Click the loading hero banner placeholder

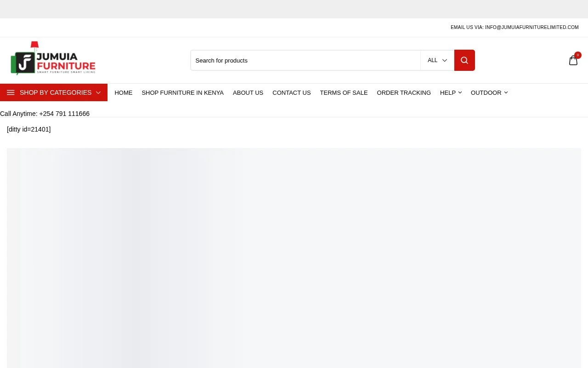point(294,258)
